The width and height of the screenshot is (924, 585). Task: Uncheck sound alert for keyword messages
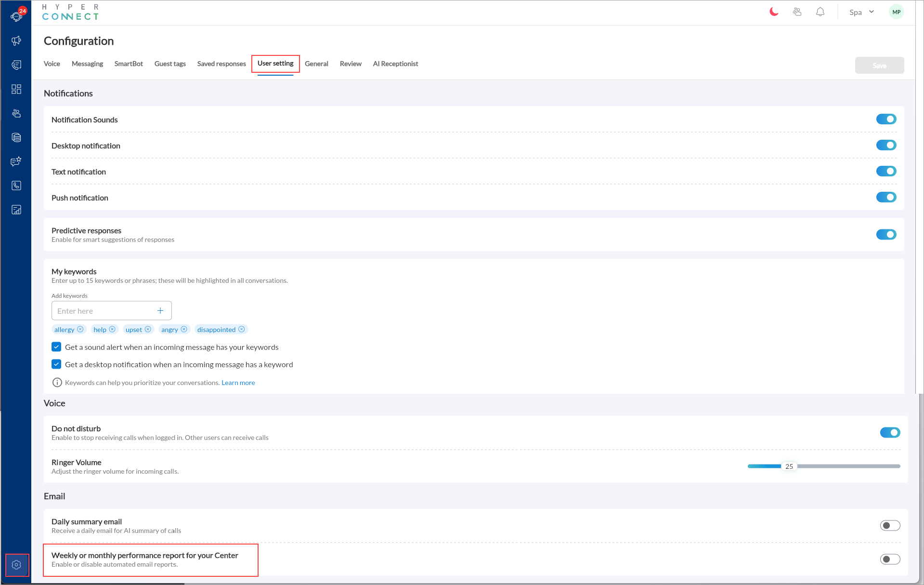56,346
